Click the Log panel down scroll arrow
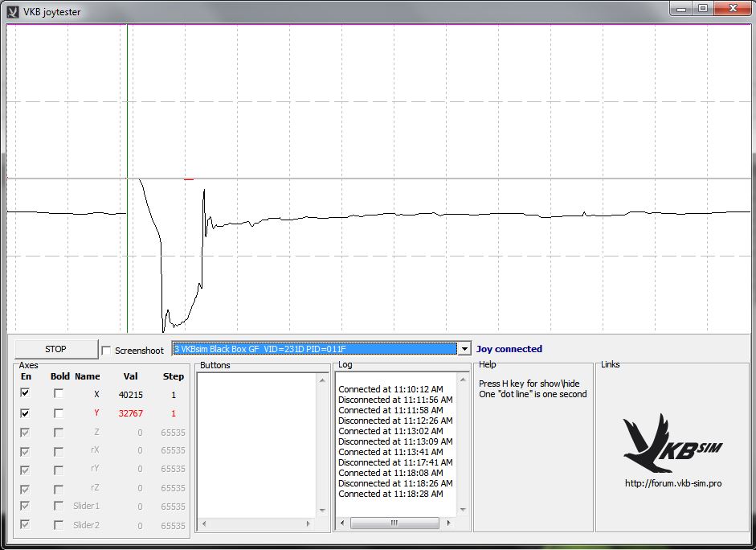The image size is (756, 550). [x=463, y=510]
